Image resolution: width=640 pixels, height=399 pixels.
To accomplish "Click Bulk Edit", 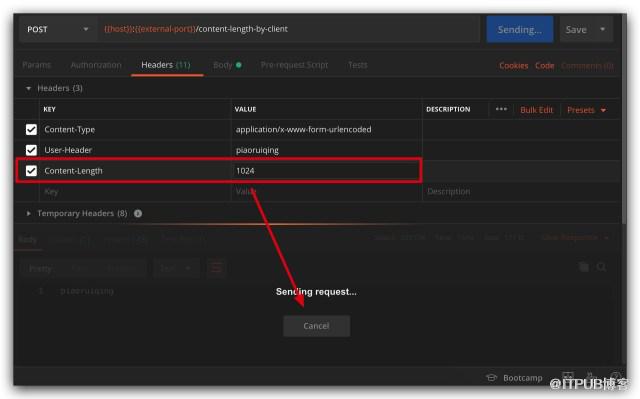I will (536, 110).
